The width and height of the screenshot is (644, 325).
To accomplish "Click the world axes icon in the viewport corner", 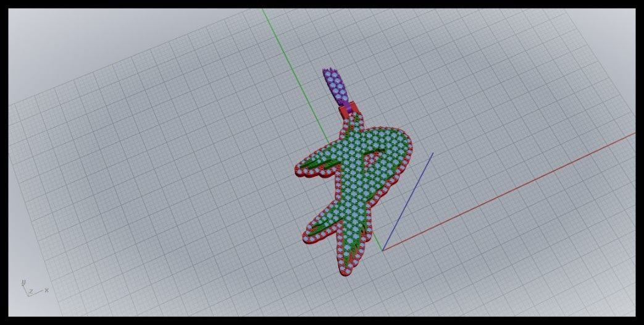I will coord(35,288).
